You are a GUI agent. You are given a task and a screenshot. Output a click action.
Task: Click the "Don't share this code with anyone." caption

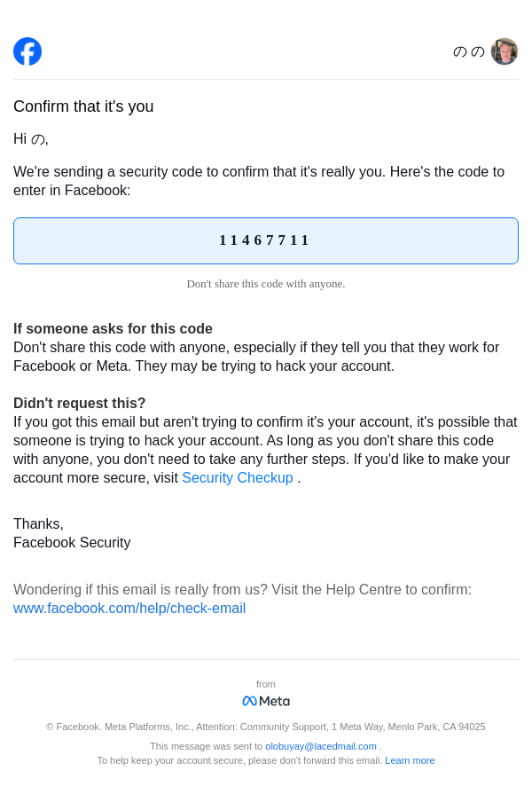point(266,284)
